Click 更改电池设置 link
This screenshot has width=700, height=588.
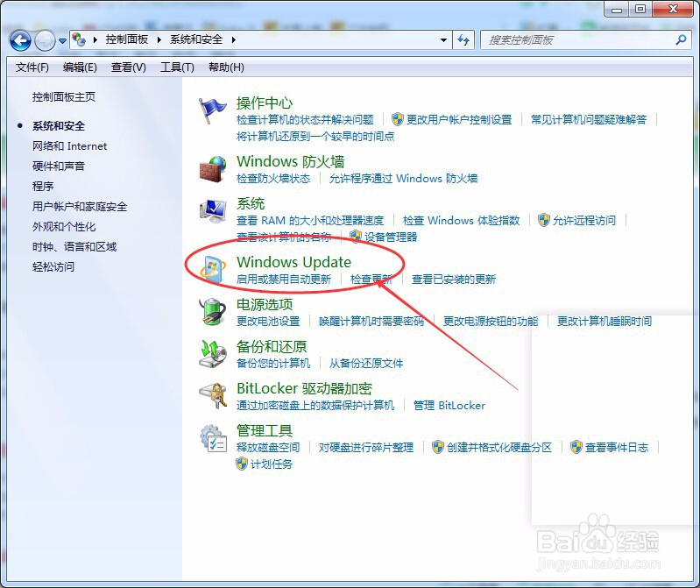(x=268, y=321)
